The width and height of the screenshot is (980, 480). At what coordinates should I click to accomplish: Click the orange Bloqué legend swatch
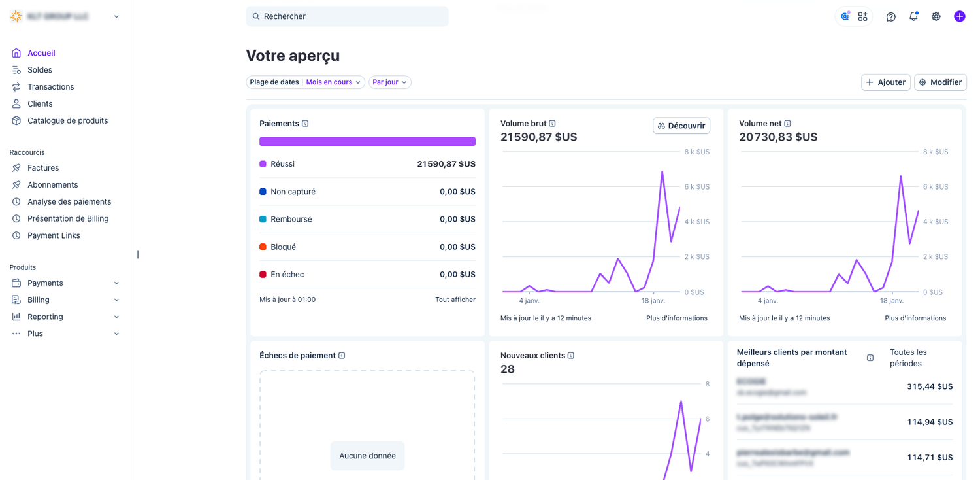(263, 247)
